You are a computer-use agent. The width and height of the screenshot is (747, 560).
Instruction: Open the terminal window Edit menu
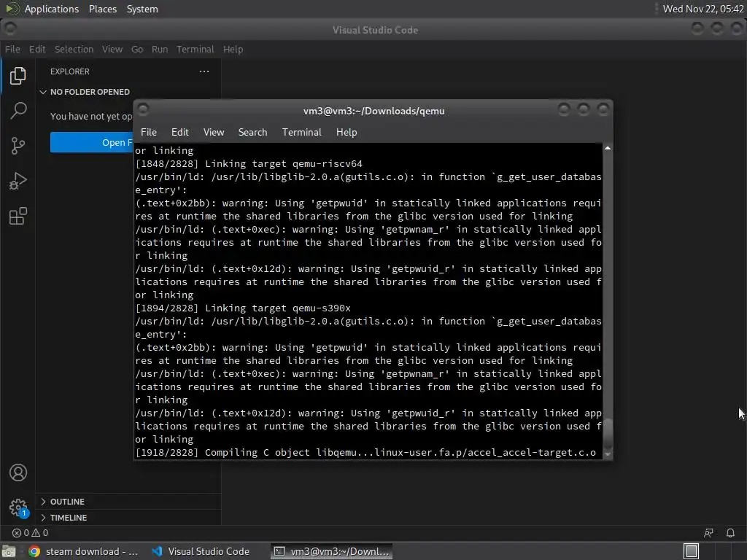point(180,133)
